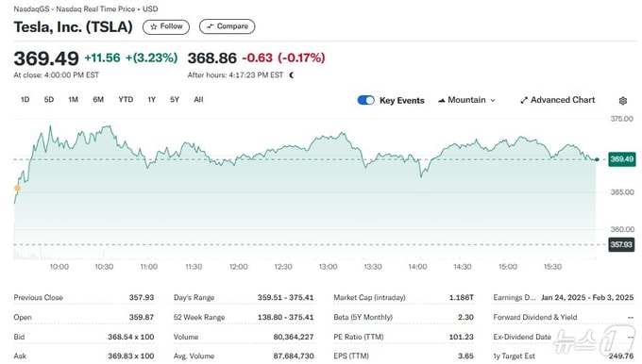Click the mountain chart type icon

pos(442,100)
